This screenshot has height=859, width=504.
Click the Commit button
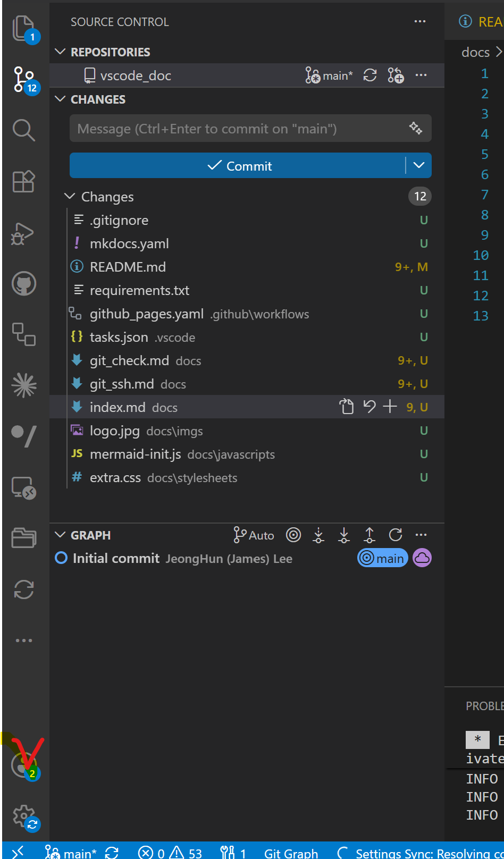pos(238,165)
